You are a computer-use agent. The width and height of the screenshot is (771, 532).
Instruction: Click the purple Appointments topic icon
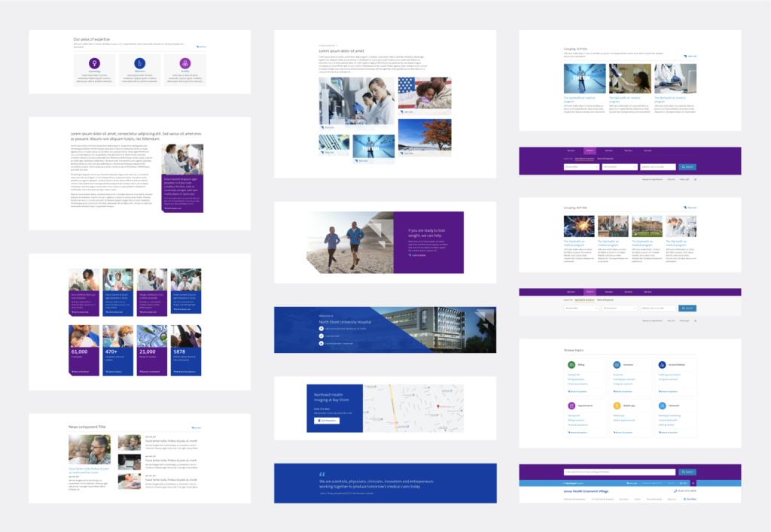(x=571, y=406)
